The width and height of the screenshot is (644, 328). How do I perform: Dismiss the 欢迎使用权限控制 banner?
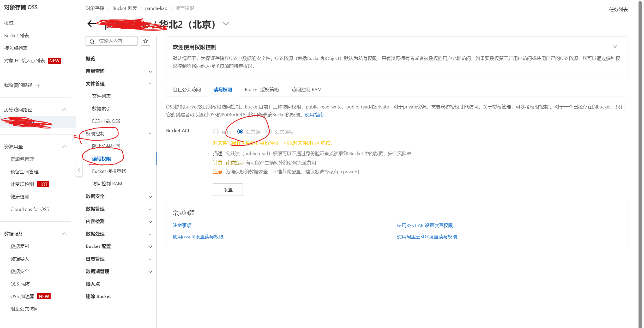click(615, 47)
